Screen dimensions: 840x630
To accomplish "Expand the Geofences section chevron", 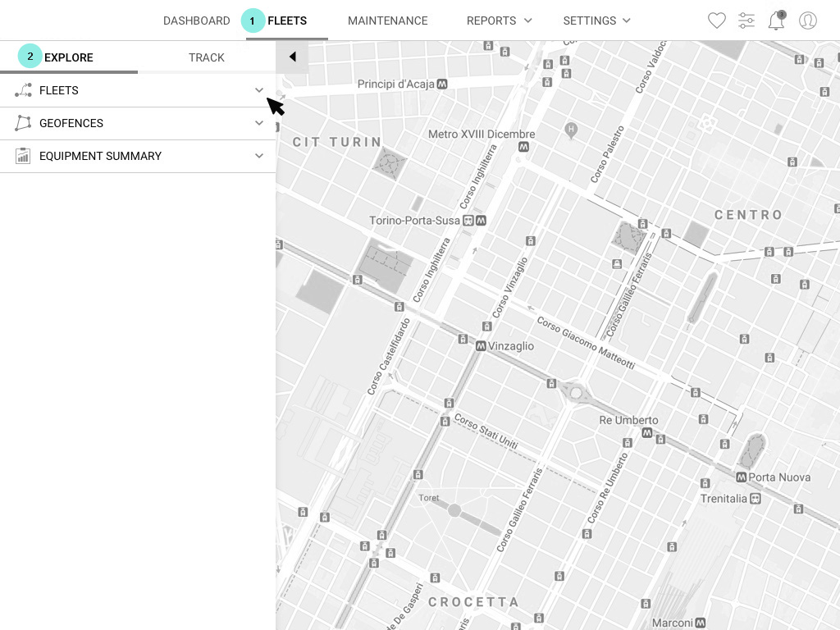I will pyautogui.click(x=259, y=123).
